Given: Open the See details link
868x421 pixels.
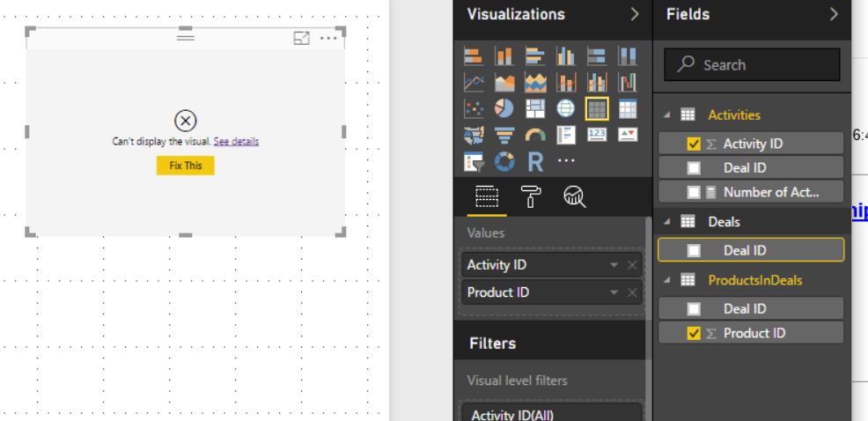Looking at the screenshot, I should pyautogui.click(x=237, y=141).
